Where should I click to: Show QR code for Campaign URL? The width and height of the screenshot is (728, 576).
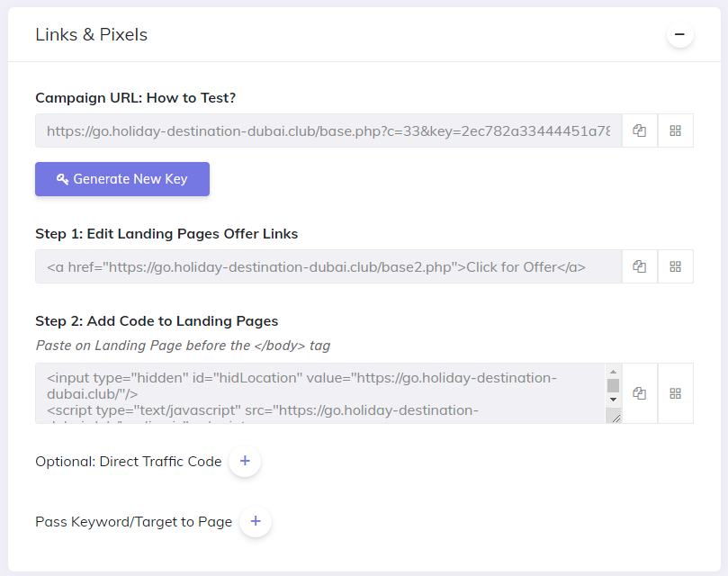[x=676, y=131]
